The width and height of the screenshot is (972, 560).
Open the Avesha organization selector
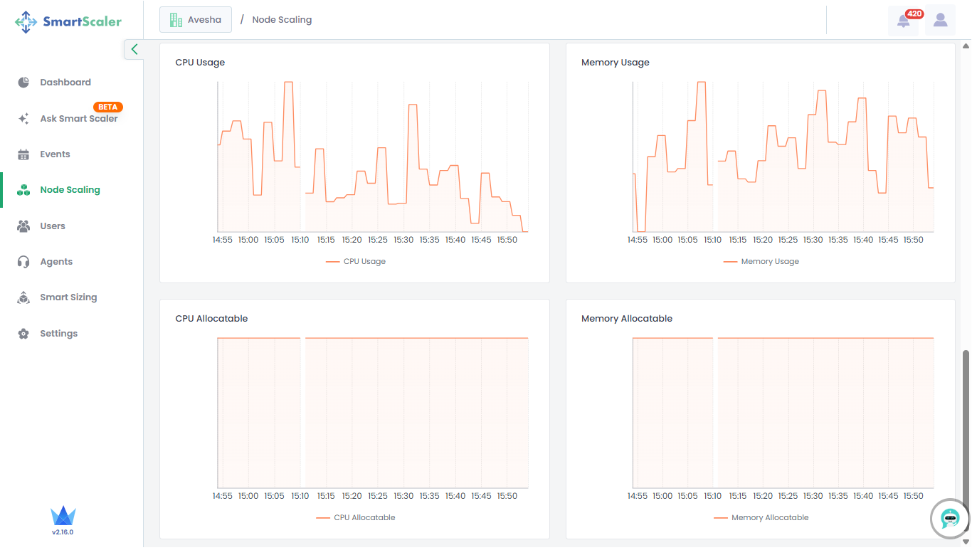(x=196, y=20)
